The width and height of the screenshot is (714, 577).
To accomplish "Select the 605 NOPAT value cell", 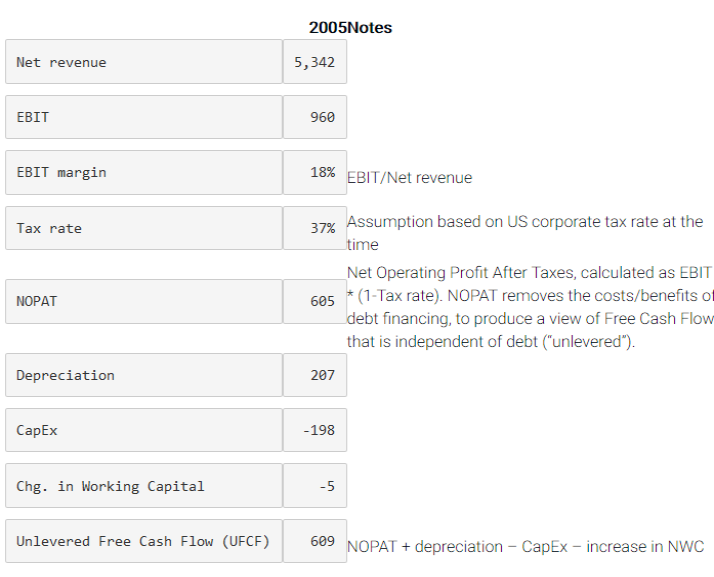I will (x=315, y=301).
